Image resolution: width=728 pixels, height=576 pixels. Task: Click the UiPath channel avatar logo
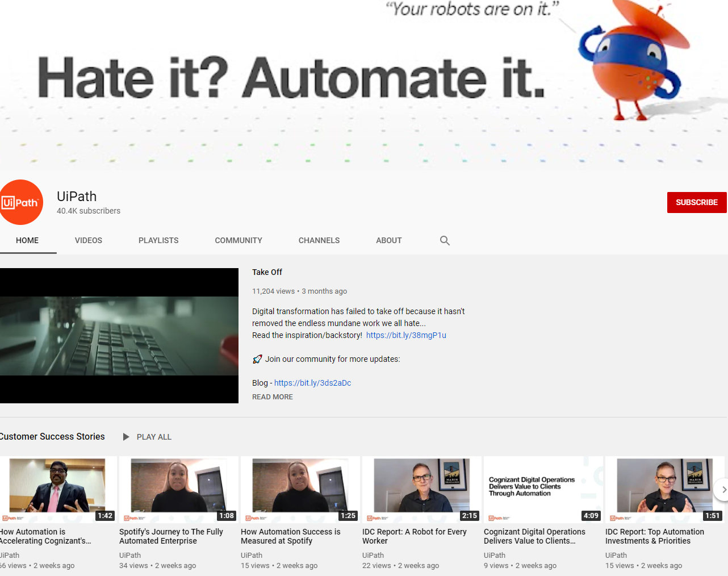21,202
